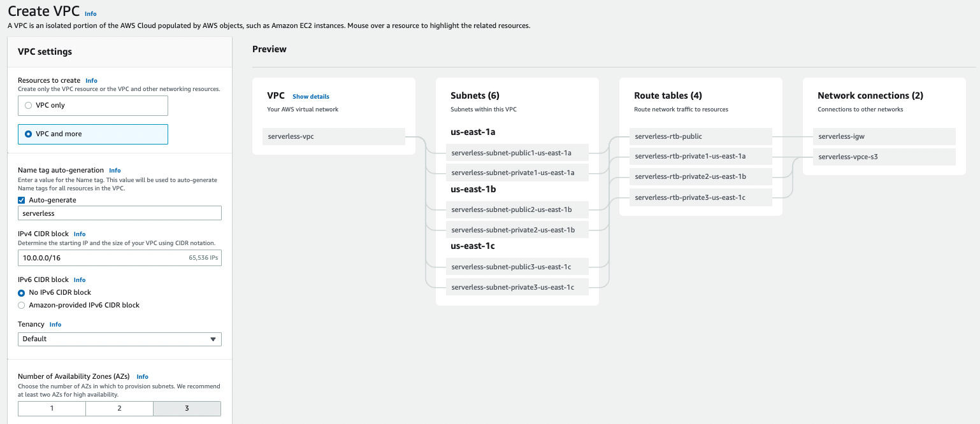Select serverless-vpc in the preview
Image resolution: width=980 pixels, height=424 pixels.
pos(333,136)
